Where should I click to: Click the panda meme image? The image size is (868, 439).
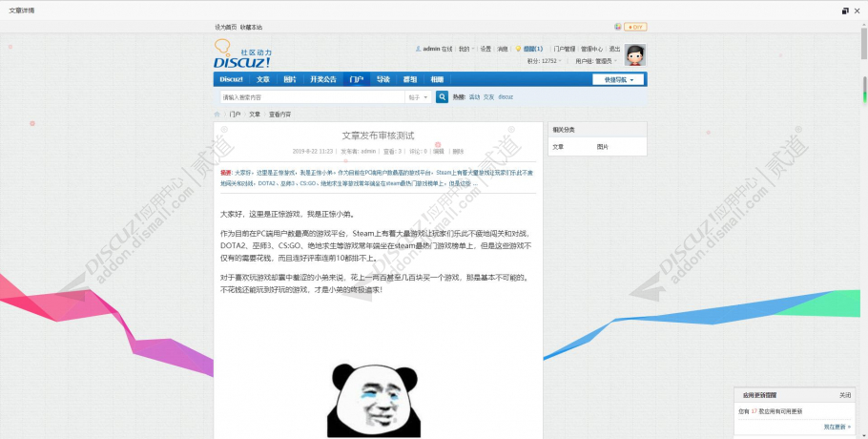click(374, 400)
